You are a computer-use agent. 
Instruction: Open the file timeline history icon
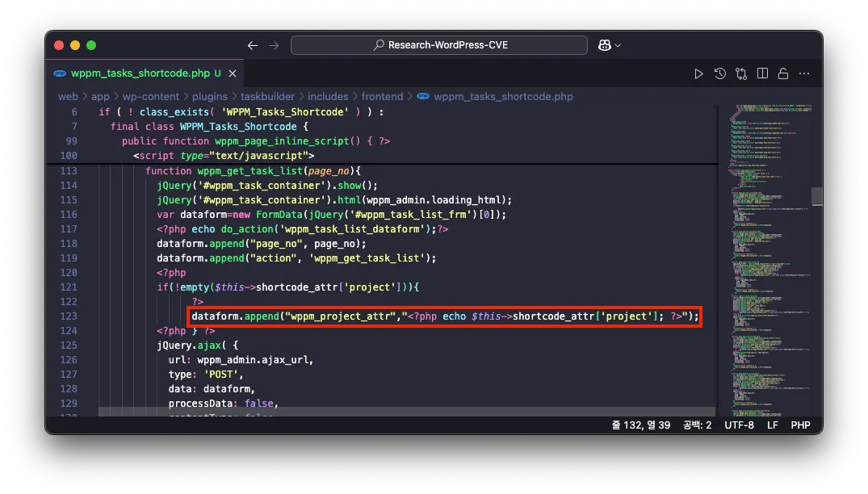(x=720, y=73)
